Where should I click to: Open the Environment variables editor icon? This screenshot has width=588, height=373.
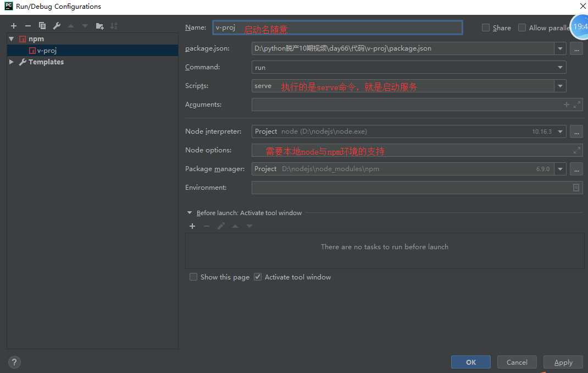point(576,188)
